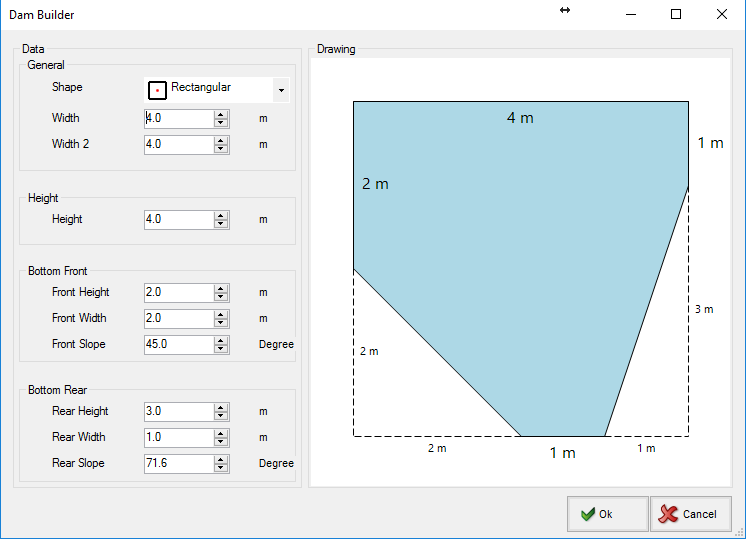This screenshot has width=746, height=539.
Task: Decrease Rear Width with down arrow
Action: [x=221, y=442]
